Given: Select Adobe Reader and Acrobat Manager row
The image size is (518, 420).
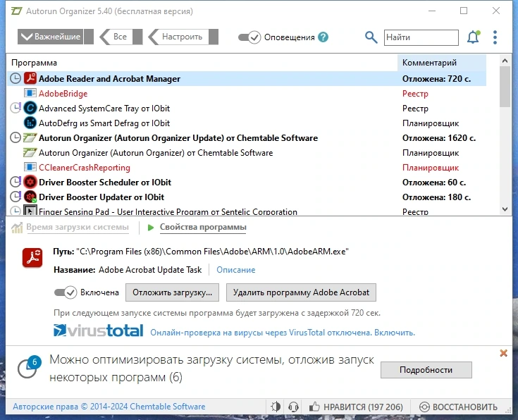Looking at the screenshot, I should point(247,79).
